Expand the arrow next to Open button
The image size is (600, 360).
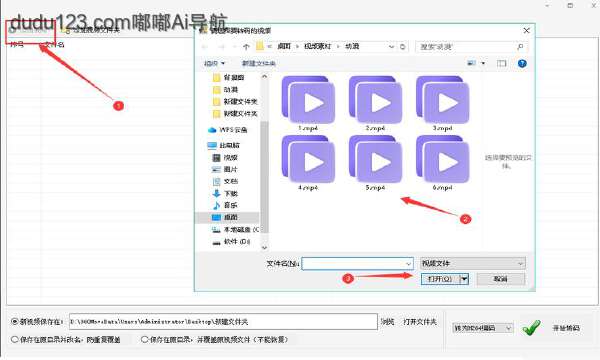click(x=464, y=279)
